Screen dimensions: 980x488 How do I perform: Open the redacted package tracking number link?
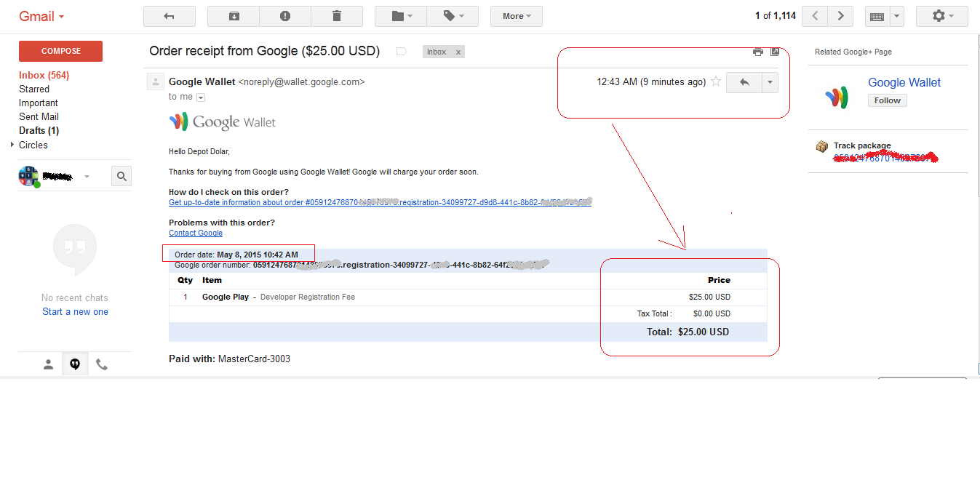click(884, 157)
